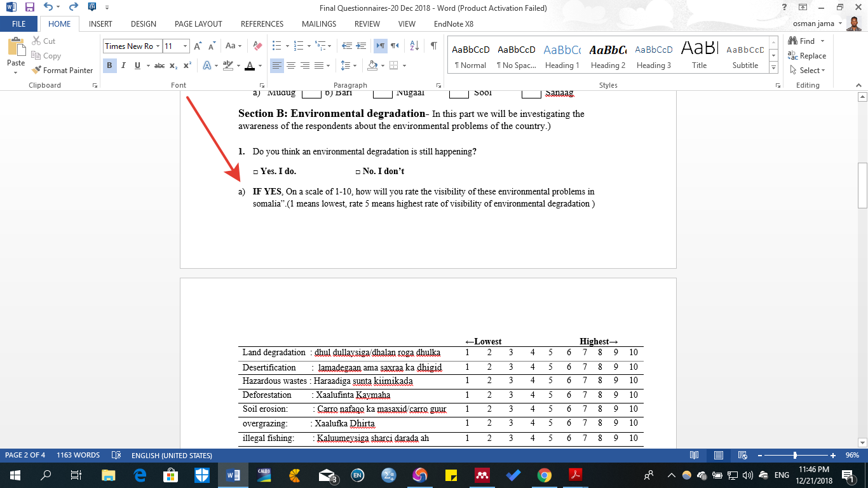This screenshot has height=488, width=868.
Task: Select the center alignment icon
Action: 291,65
